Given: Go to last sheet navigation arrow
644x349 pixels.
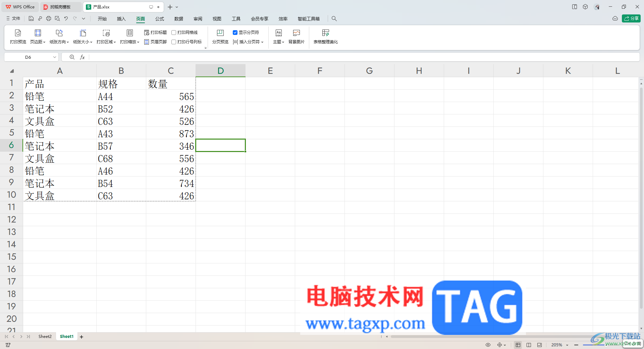Looking at the screenshot, I should pos(29,337).
